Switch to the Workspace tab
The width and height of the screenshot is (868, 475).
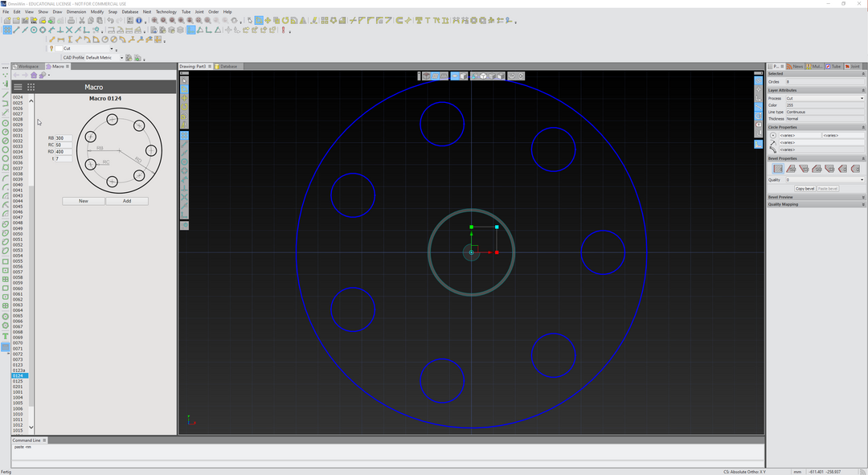coord(26,67)
